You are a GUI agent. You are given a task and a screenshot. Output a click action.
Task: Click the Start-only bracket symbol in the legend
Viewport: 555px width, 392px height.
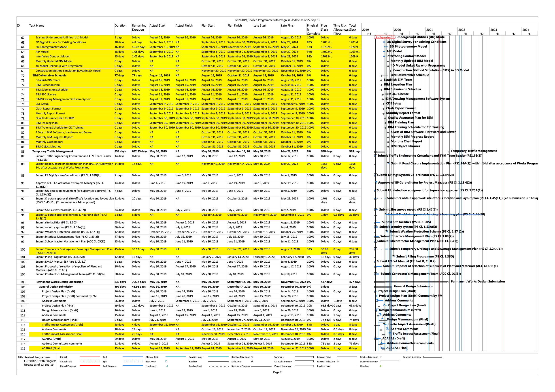pos(166,362)
